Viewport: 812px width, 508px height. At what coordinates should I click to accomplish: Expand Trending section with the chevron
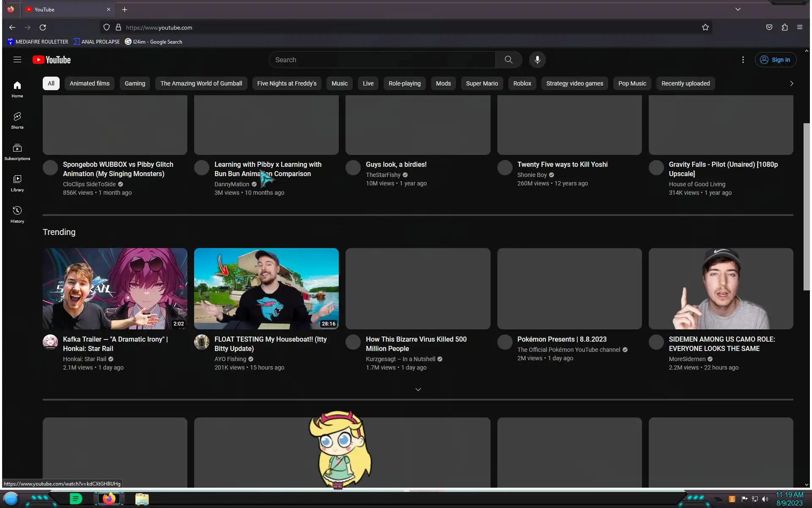coord(418,389)
